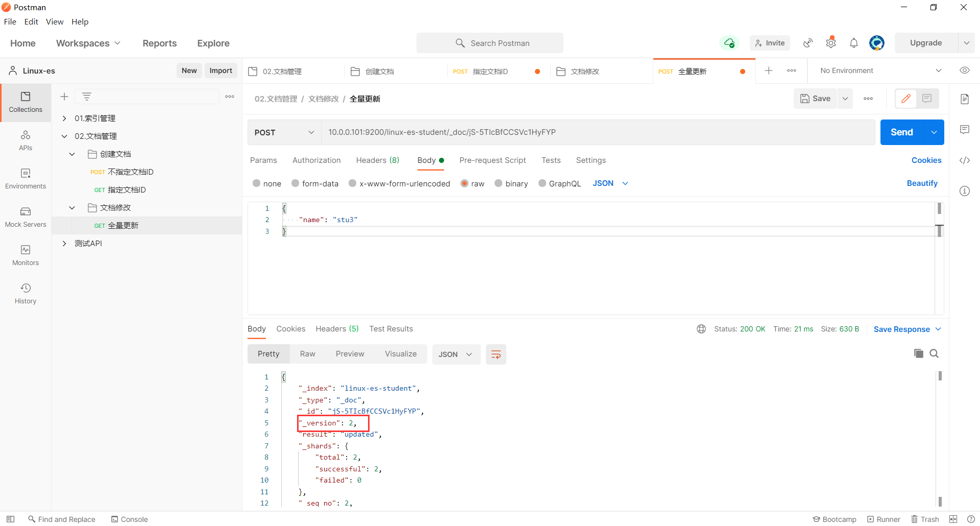The width and height of the screenshot is (980, 526).
Task: Open the code snippet icon
Action: (965, 160)
